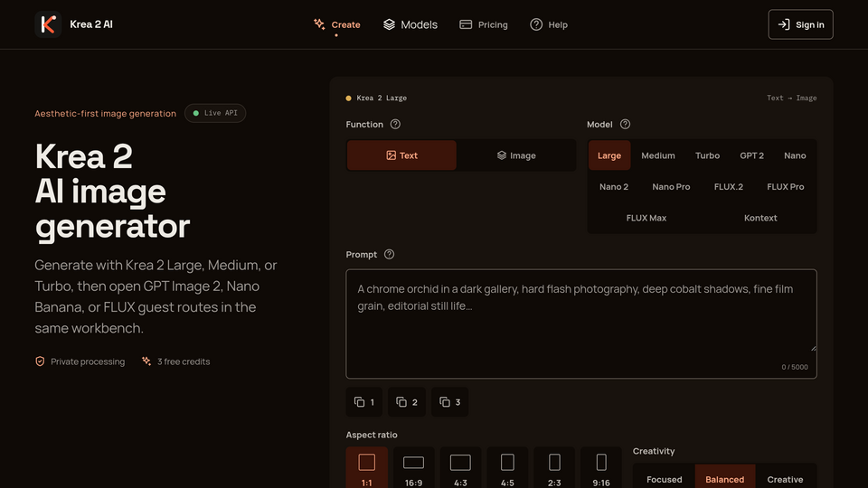The image size is (868, 488).
Task: Click the prompt textarea resize handle
Action: [813, 347]
